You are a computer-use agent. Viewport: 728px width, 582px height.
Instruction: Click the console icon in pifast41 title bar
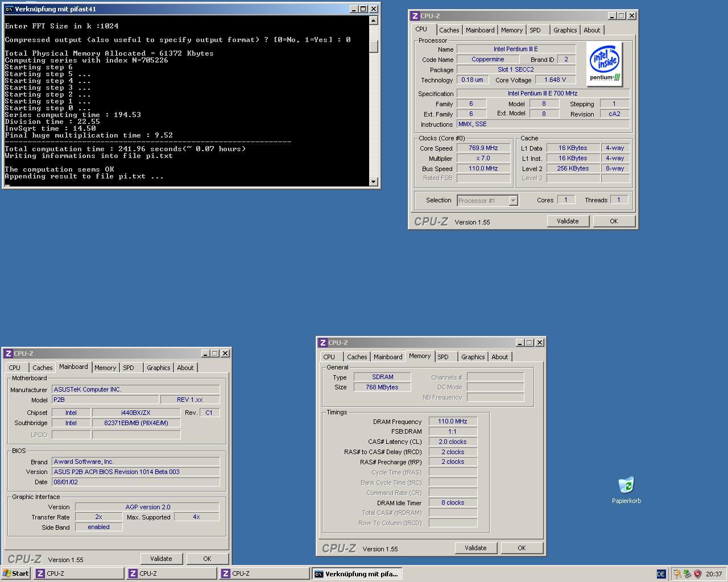(x=9, y=9)
